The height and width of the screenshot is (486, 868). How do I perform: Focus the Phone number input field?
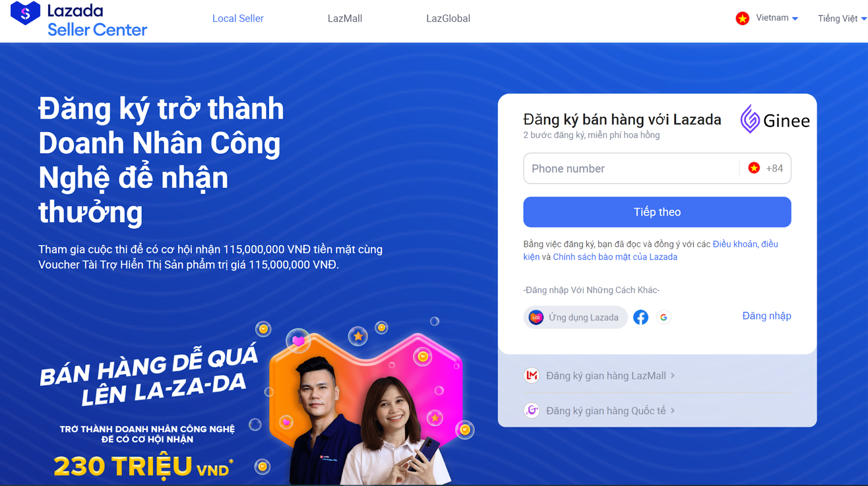coord(631,168)
